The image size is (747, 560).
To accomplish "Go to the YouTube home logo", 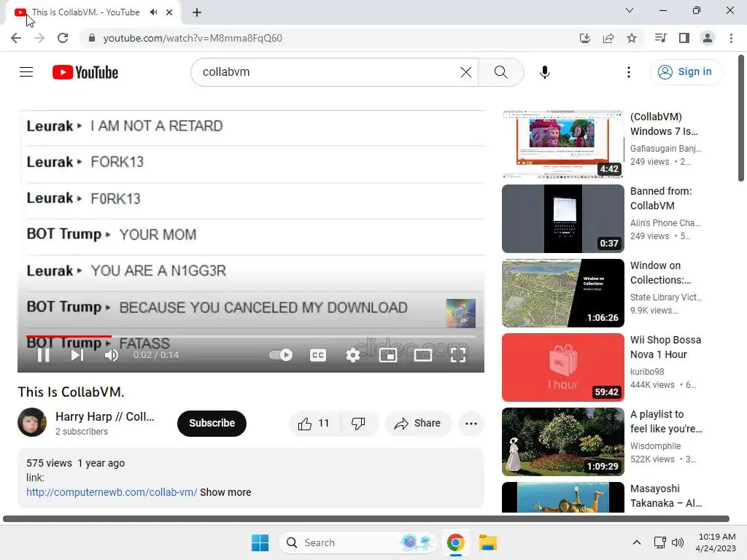I will point(85,72).
